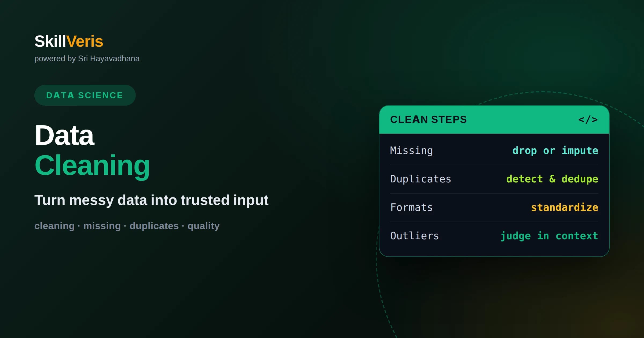
Task: Click the 'judge in context' value
Action: point(549,236)
